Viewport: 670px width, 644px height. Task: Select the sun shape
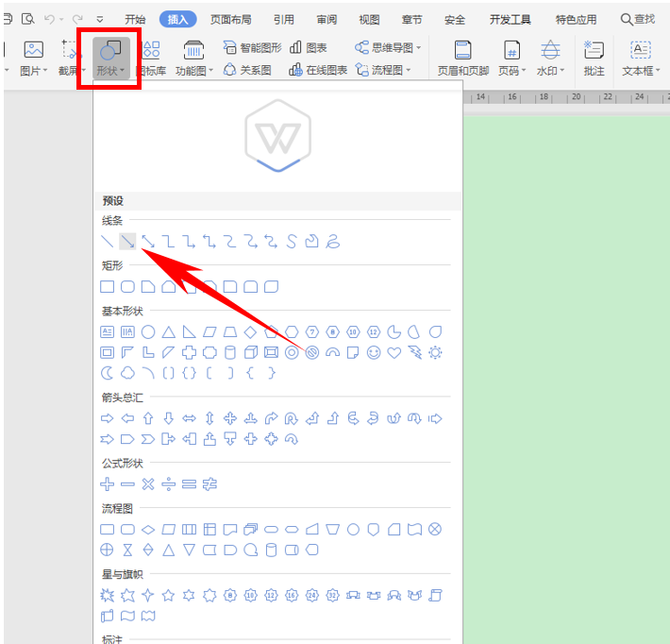435,352
